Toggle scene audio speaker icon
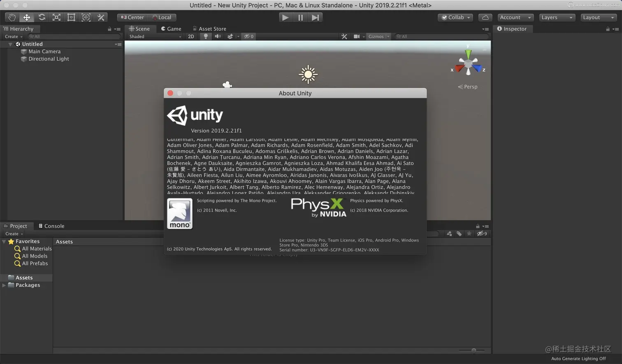Image resolution: width=622 pixels, height=364 pixels. click(218, 37)
